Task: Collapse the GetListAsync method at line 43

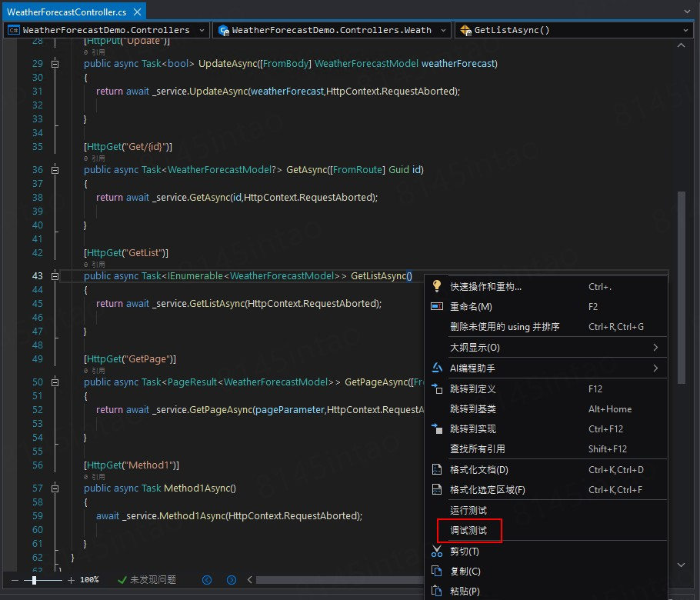Action: (55, 276)
